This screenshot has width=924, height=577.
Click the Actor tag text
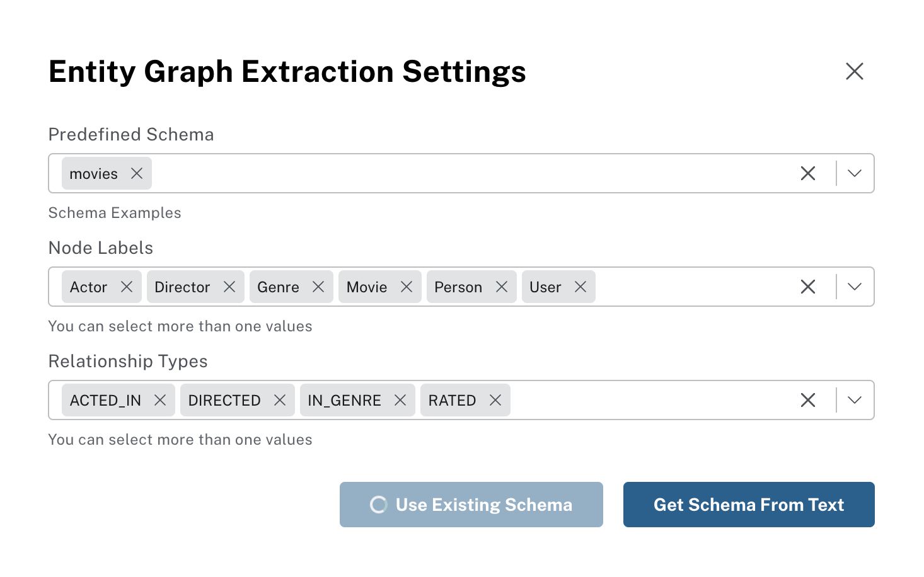pos(89,287)
